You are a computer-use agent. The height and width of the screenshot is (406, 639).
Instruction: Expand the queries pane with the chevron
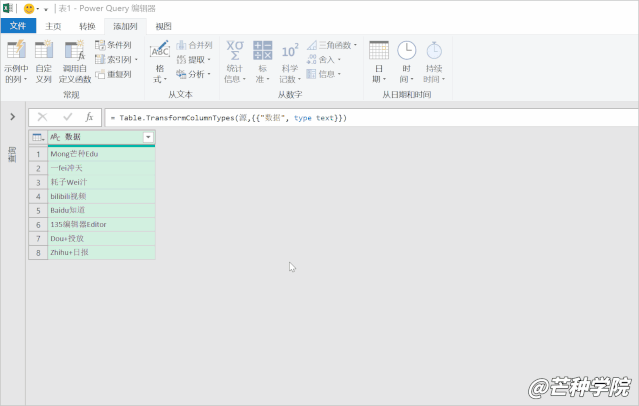[12, 117]
